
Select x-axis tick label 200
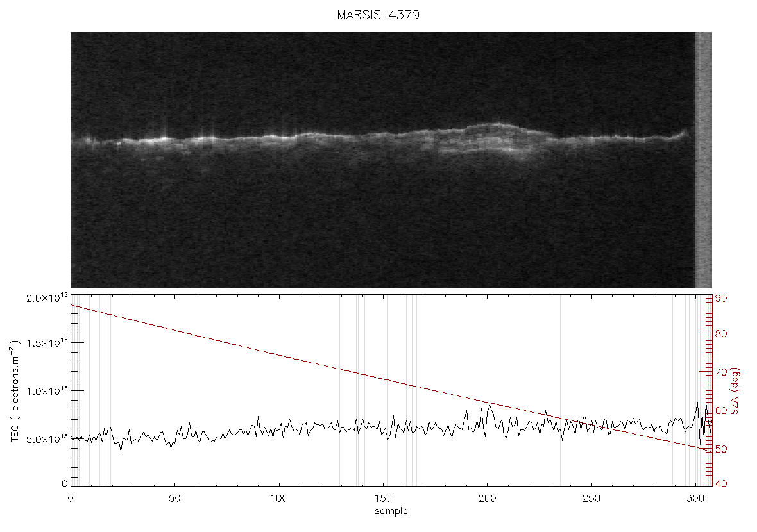pos(487,499)
